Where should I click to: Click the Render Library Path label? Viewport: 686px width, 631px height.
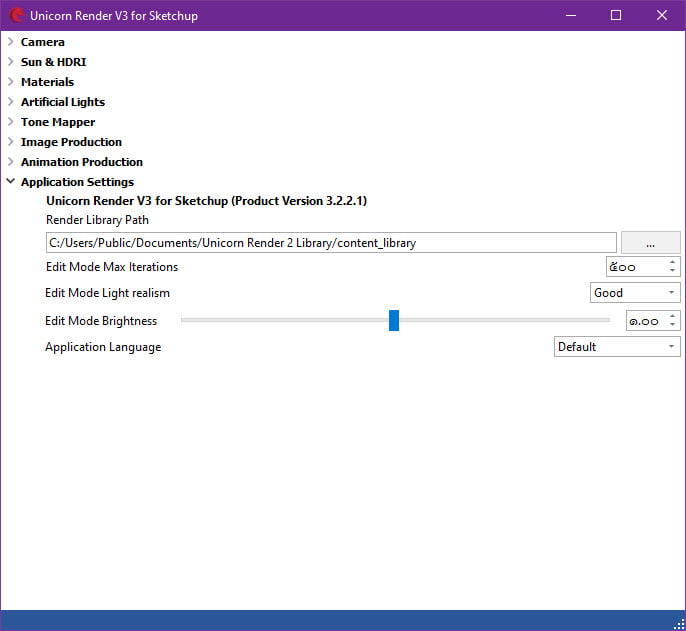pos(97,220)
